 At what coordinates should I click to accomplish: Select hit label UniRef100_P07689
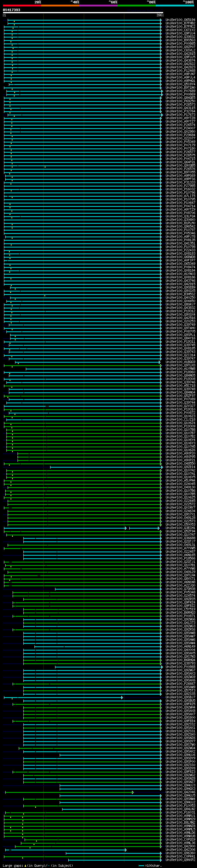point(180,91)
